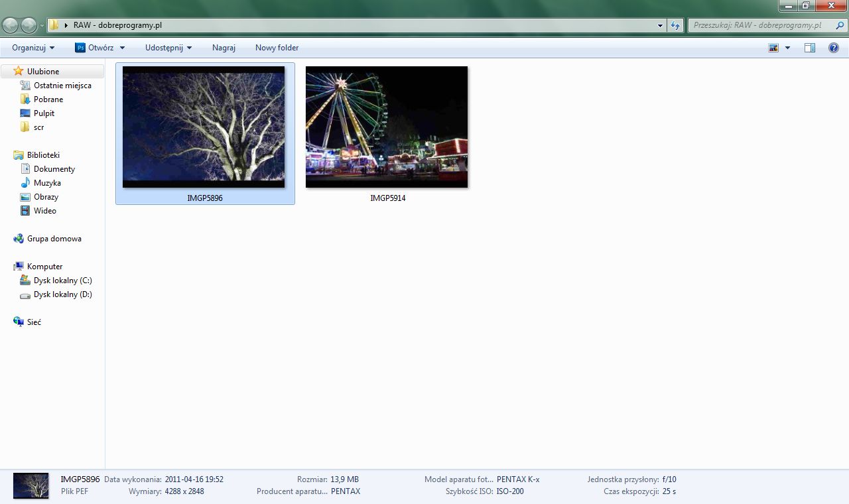Click the Ostatnie miejsca icon
Viewport: 849px width, 504px height.
(x=25, y=85)
